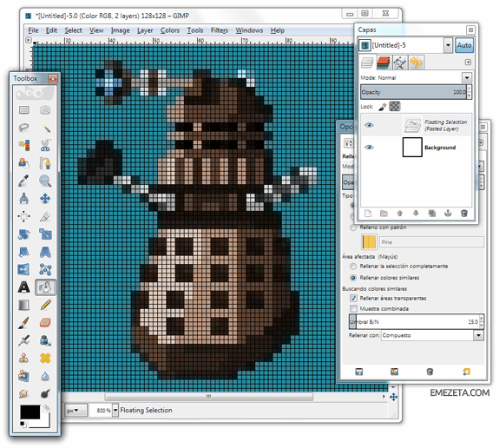Viewport: 499px width, 448px height.
Task: Anchor the floating layer in Capas
Action: (448, 214)
